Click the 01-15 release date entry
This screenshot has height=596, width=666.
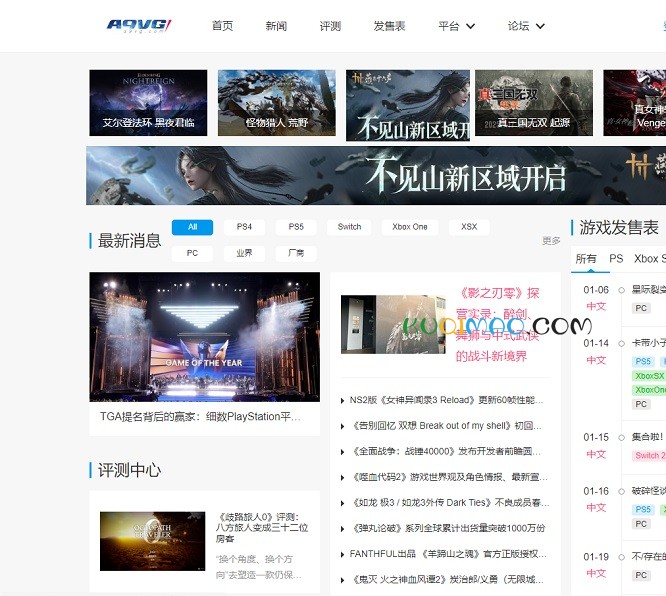tap(596, 438)
